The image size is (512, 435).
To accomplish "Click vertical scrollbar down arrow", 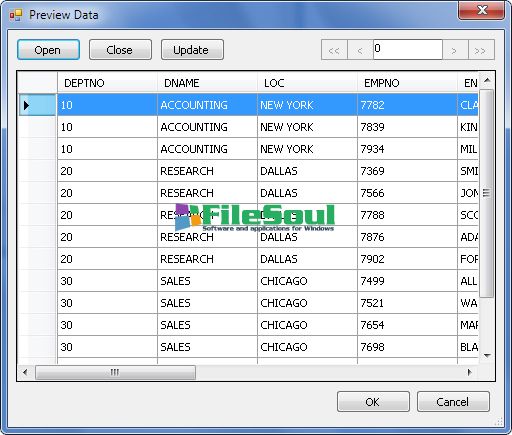I will (x=487, y=356).
